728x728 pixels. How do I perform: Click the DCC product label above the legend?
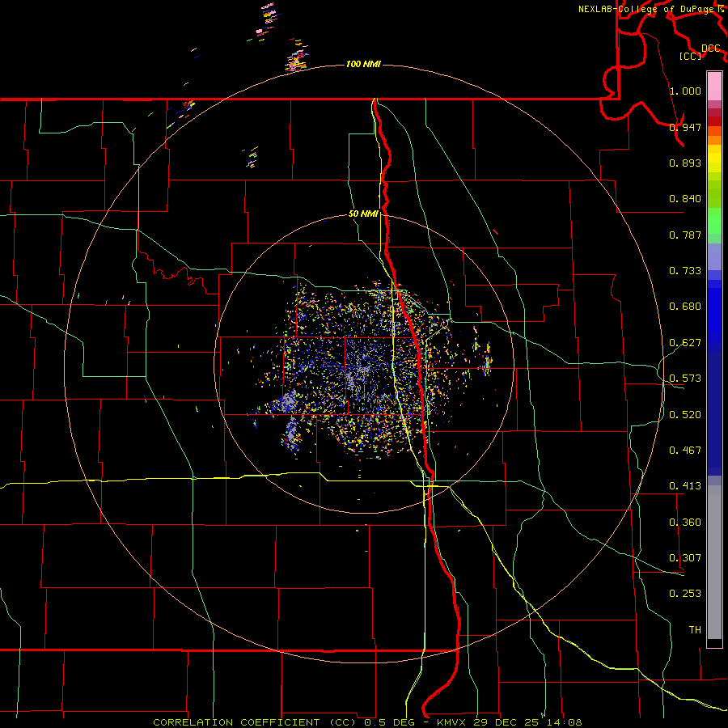[710, 49]
